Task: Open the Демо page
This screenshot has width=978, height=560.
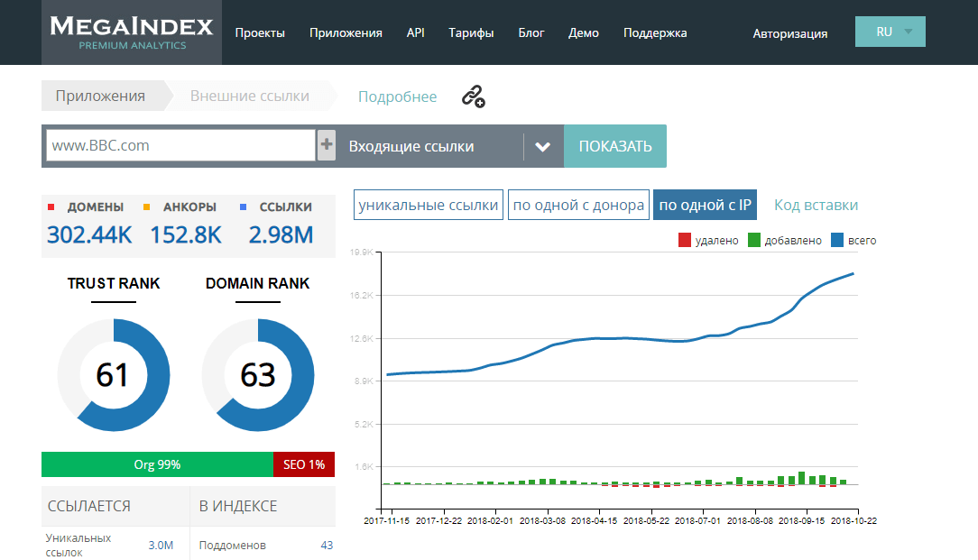Action: 584,33
